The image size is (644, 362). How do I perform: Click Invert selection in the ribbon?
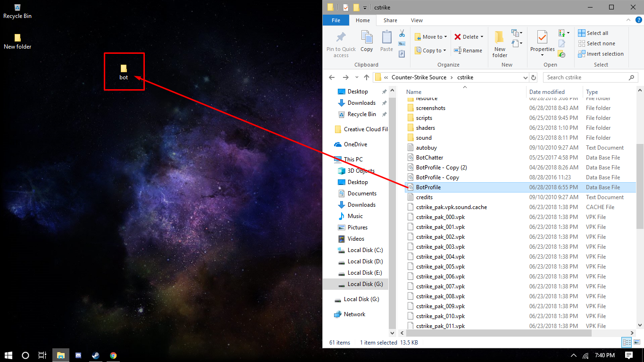(601, 54)
